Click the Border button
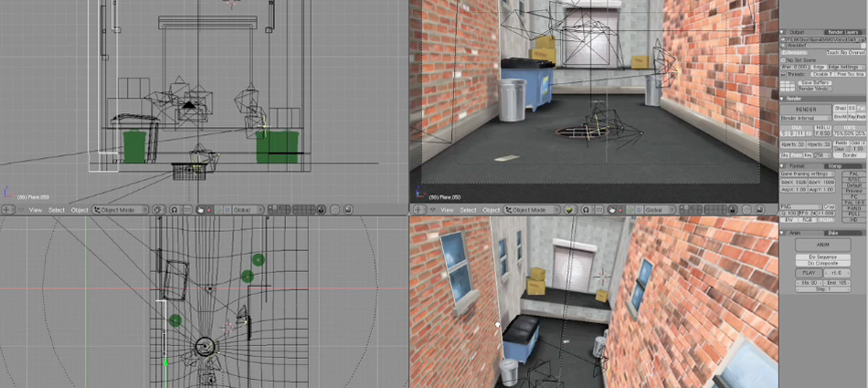Viewport: 868px width, 388px height. click(848, 155)
